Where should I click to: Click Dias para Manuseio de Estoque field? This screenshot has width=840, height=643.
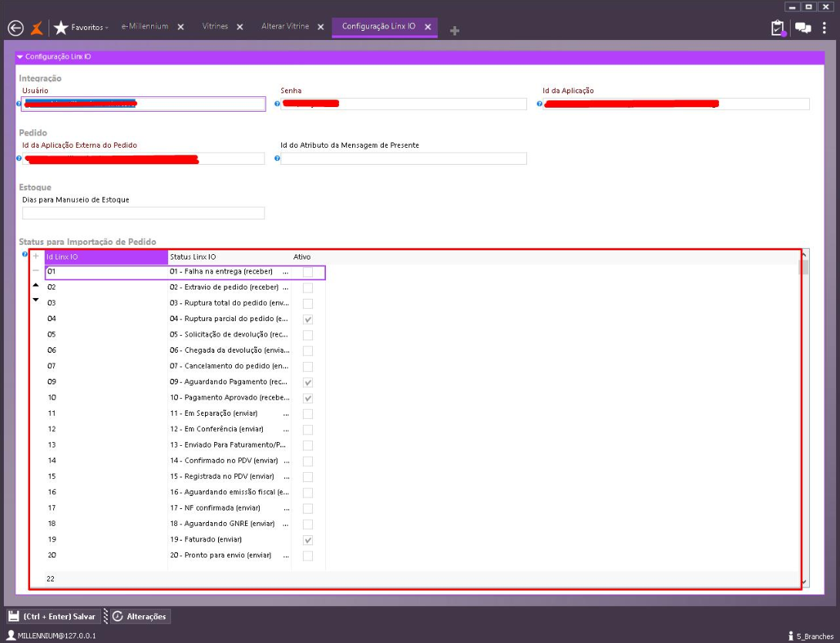click(x=143, y=213)
